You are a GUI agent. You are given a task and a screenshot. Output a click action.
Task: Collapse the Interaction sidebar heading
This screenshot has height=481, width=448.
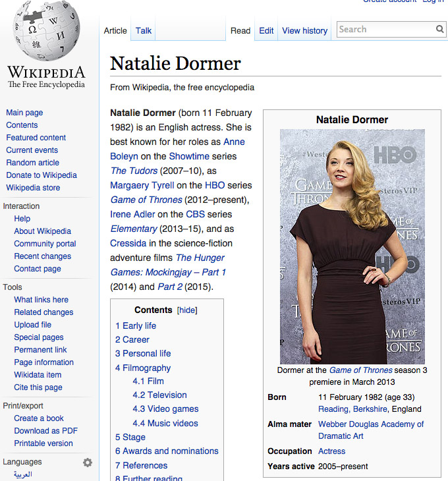pyautogui.click(x=21, y=206)
